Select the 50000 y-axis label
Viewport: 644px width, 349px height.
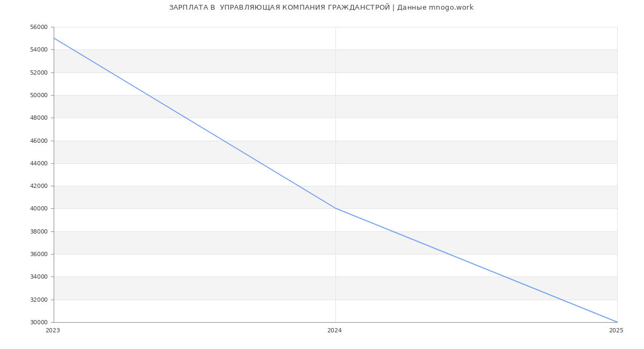[40, 95]
